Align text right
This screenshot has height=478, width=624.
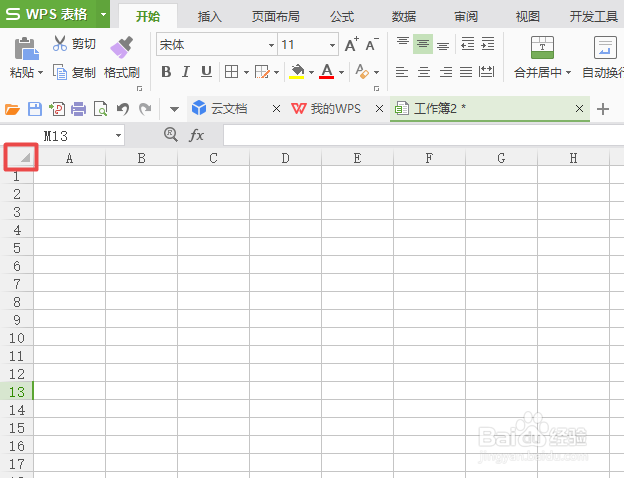[x=445, y=72]
